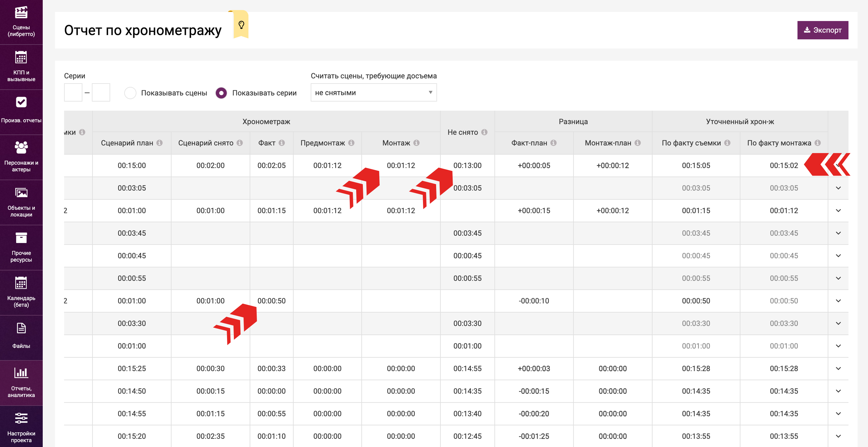868x447 pixels.
Task: Click info icon next to Сценарий план
Action: [160, 143]
